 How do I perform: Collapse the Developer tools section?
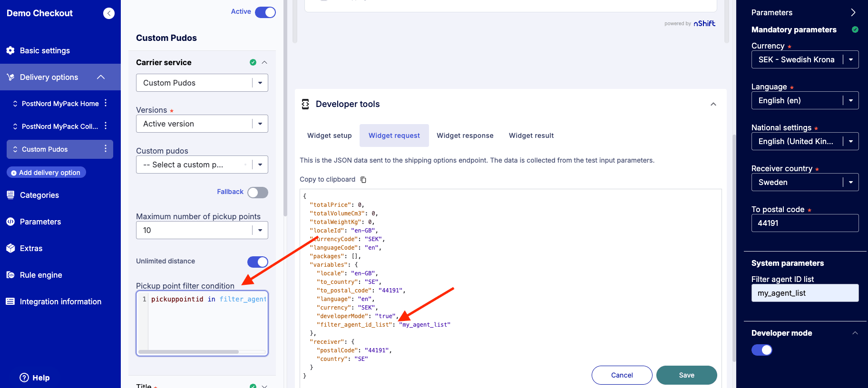click(x=713, y=104)
